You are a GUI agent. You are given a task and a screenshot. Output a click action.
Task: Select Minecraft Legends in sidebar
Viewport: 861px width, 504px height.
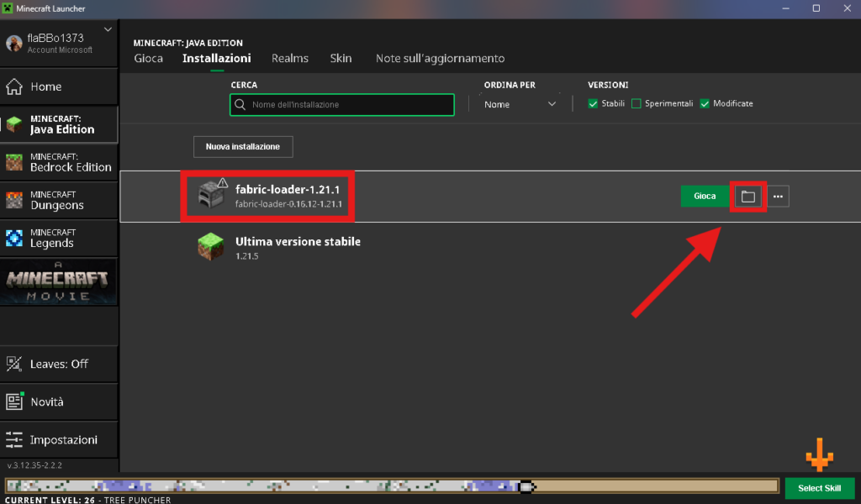59,238
